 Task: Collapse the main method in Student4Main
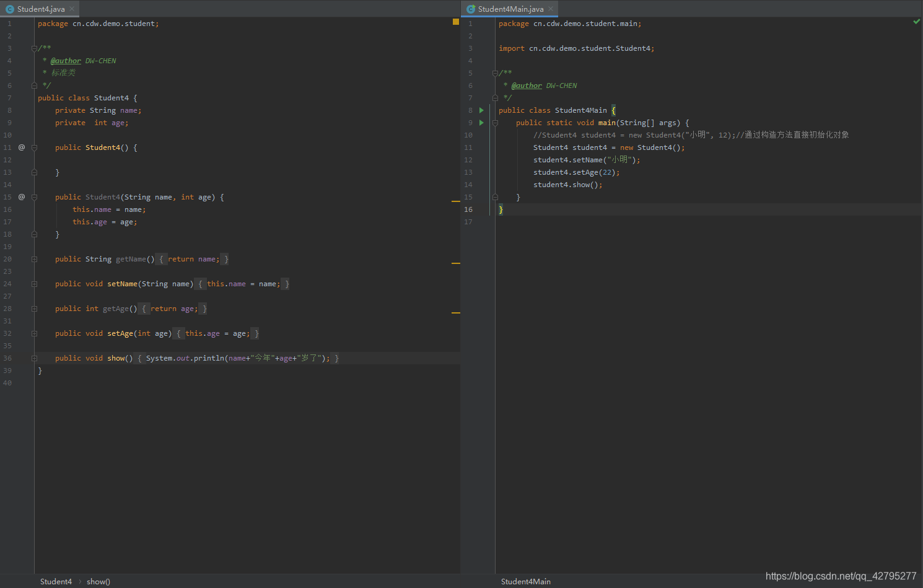pyautogui.click(x=495, y=123)
